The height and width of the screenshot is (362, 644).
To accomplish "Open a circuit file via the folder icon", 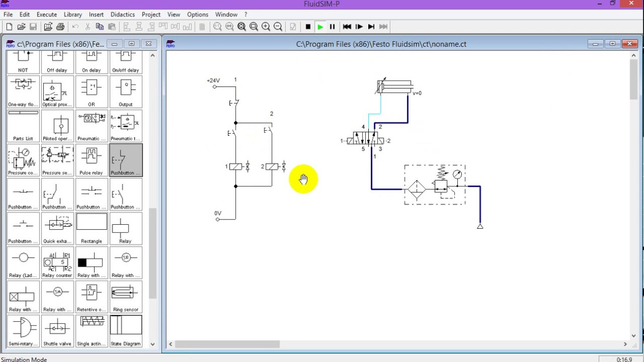I will [x=21, y=27].
